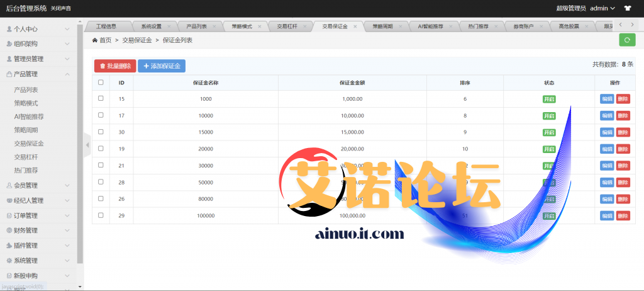Delete the 10000 deposit row
The image size is (644, 291).
coord(623,116)
